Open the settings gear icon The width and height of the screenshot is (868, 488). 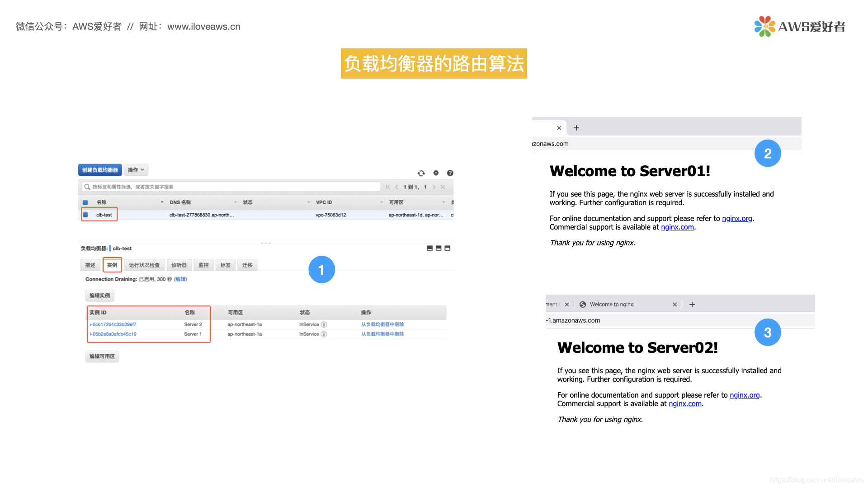pyautogui.click(x=436, y=173)
